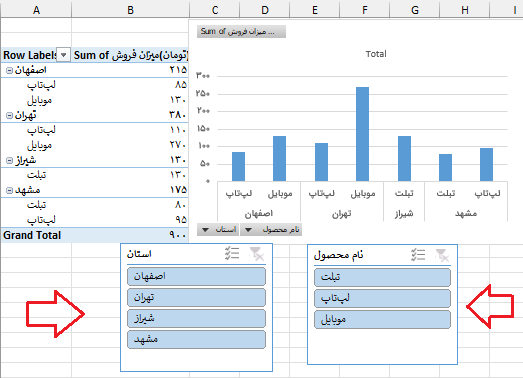Select column C header
This screenshot has height=378, width=523.
tap(215, 9)
